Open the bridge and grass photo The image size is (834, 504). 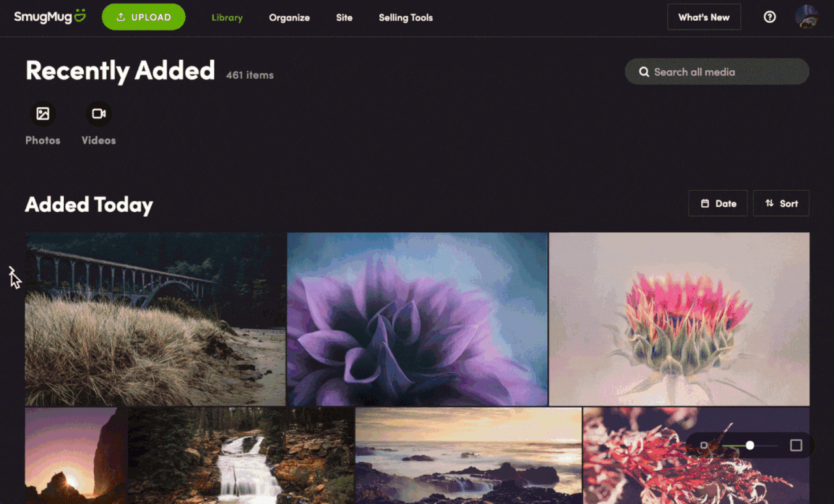click(155, 319)
